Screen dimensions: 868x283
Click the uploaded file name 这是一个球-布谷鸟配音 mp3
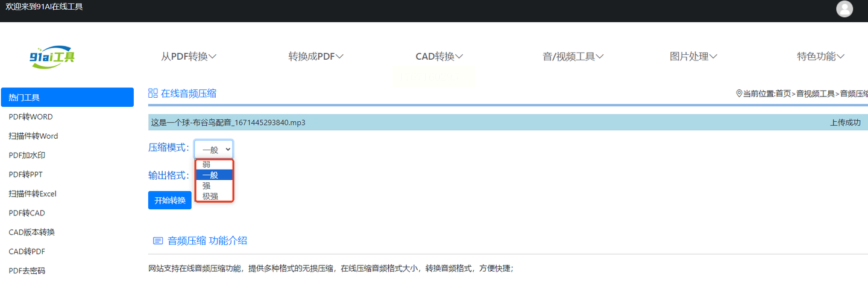click(x=228, y=122)
